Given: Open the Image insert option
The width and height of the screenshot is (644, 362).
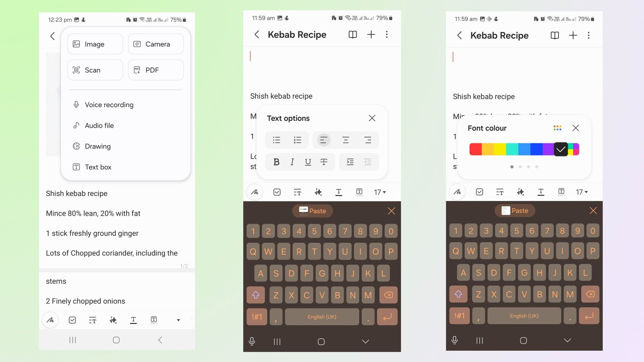Looking at the screenshot, I should [x=95, y=44].
